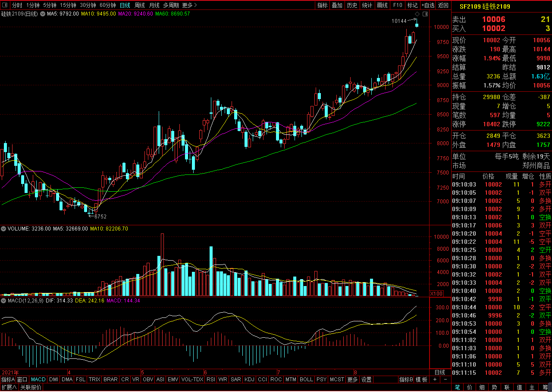Viewport: 552px width, 392px height.
Task: Open the F10 information page
Action: (398, 5)
